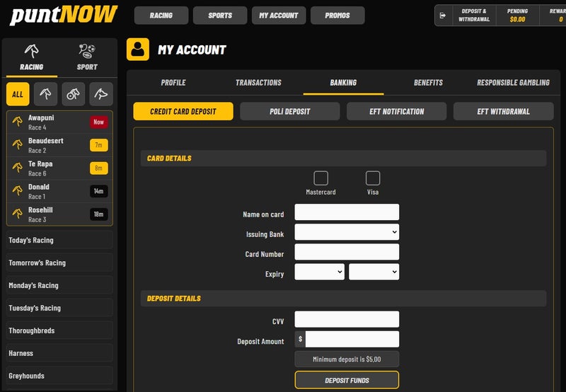The width and height of the screenshot is (566, 392).
Task: Open the My Account top menu
Action: [279, 16]
